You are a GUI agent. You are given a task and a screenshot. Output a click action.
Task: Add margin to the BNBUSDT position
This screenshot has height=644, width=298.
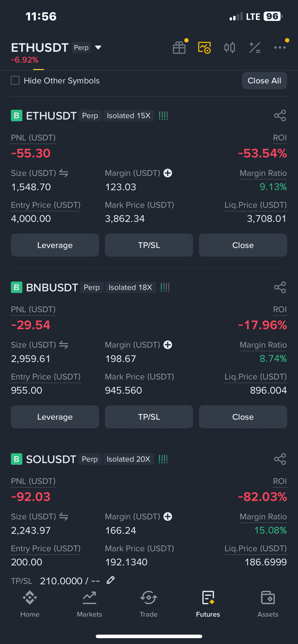tap(168, 345)
